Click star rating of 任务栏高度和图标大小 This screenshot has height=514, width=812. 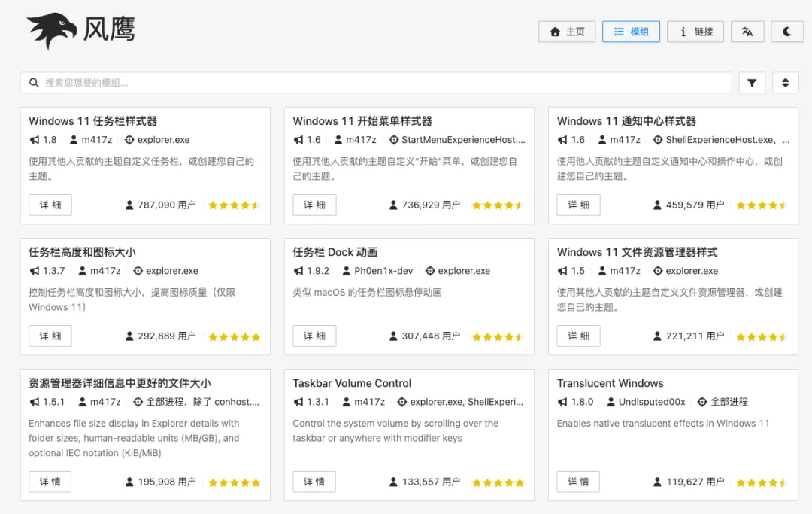point(234,337)
